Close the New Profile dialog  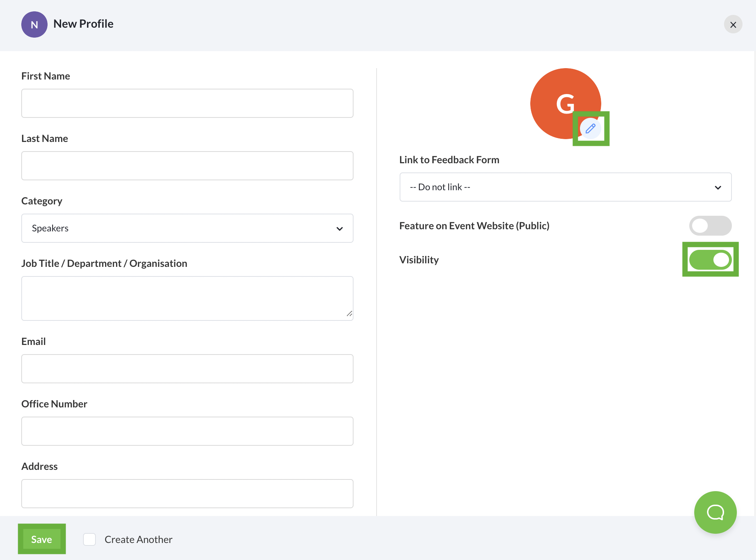pos(733,24)
